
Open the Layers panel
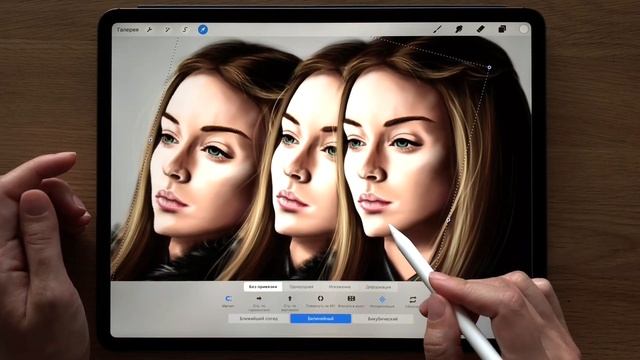click(502, 29)
